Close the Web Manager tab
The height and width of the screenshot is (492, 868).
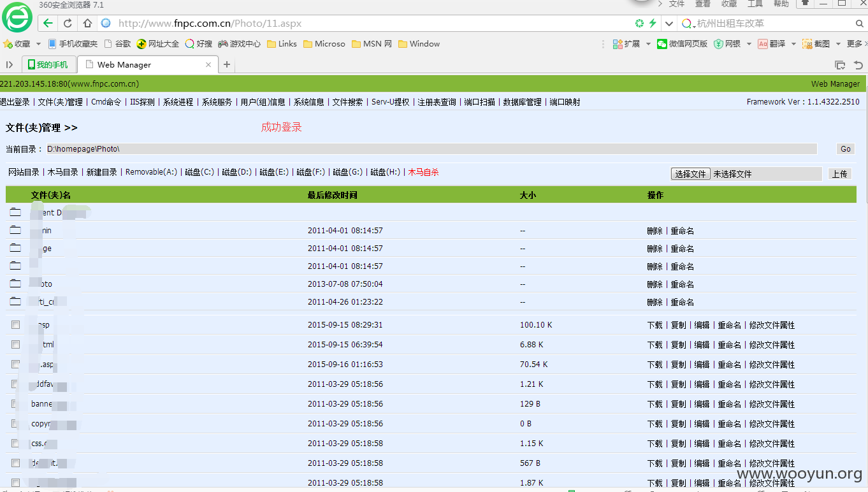click(208, 64)
